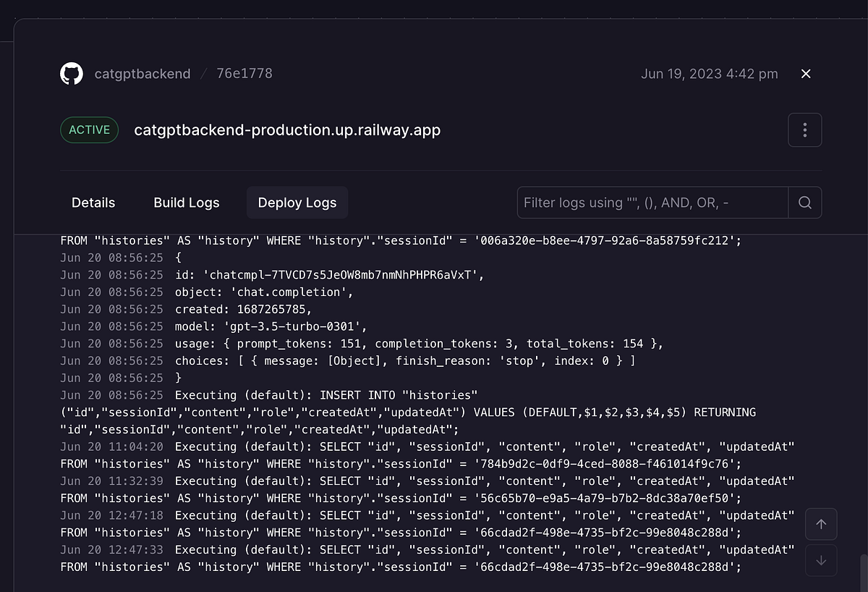Image resolution: width=868 pixels, height=592 pixels.
Task: Close the deployment details modal
Action: tap(806, 73)
